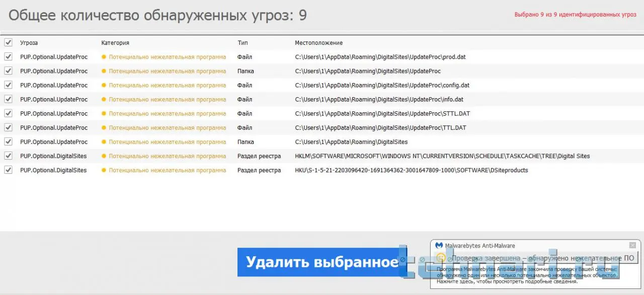Select the path ending UpdateProc\prod.dat
This screenshot has width=644, height=295.
click(x=380, y=57)
